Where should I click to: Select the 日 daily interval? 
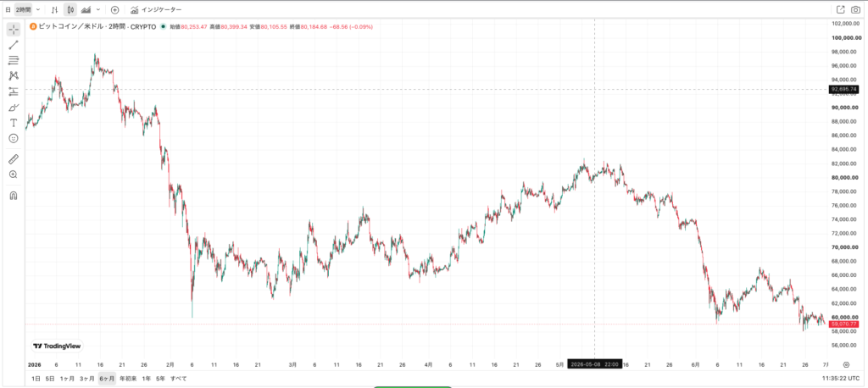click(x=8, y=10)
